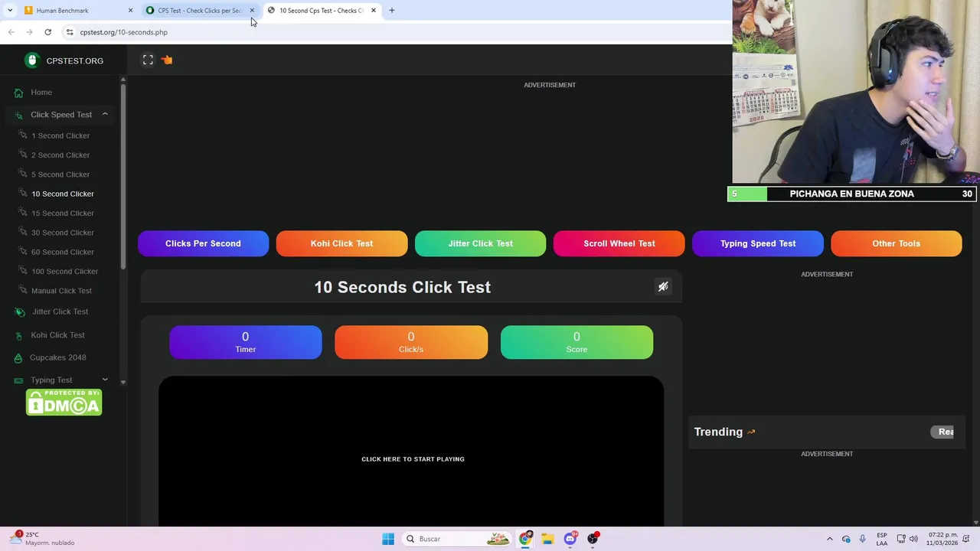Click the Read button beside Trending
This screenshot has width=980, height=551.
(x=942, y=432)
